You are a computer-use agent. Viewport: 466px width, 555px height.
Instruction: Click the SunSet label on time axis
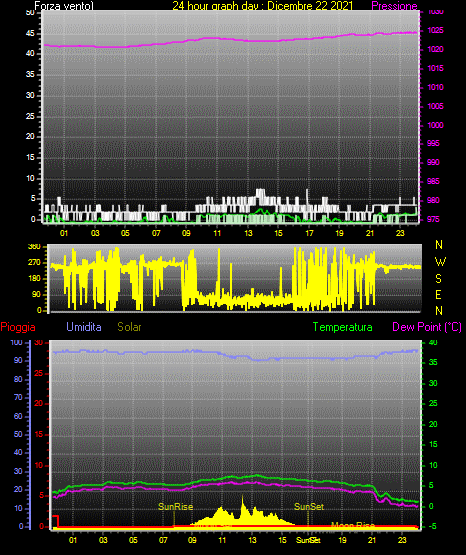(x=308, y=540)
